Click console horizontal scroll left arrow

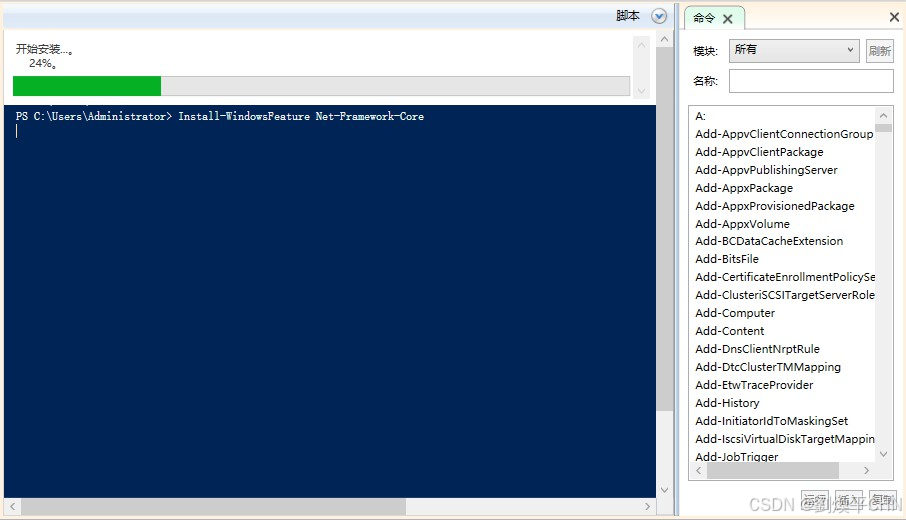12,506
